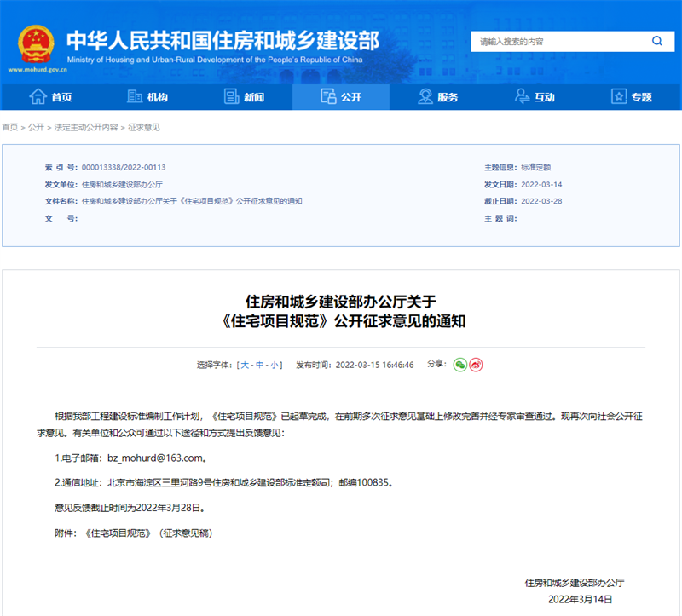Click the national emblem logo
The width and height of the screenshot is (682, 616).
click(x=38, y=43)
